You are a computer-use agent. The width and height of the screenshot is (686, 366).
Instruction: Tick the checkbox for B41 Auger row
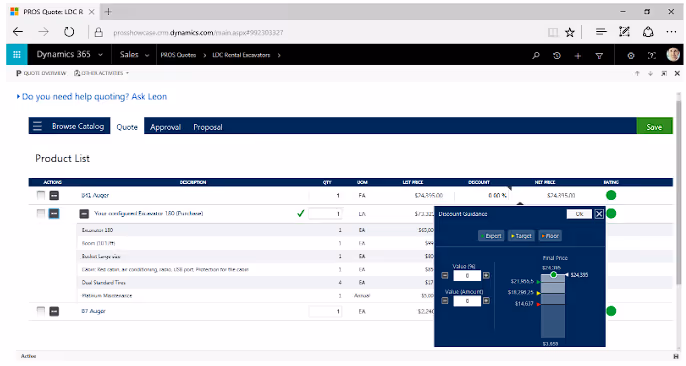coord(41,195)
